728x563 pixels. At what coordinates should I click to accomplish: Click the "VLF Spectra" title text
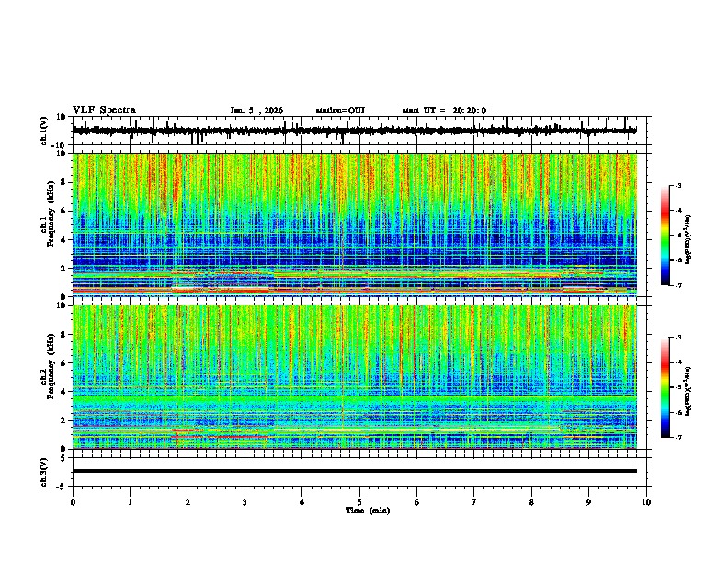104,110
